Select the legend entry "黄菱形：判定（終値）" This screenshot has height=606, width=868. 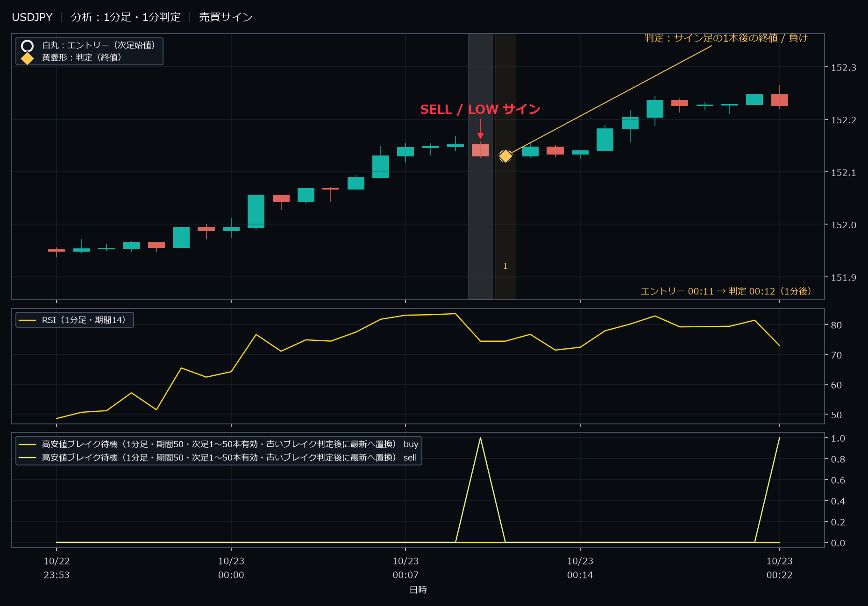[x=82, y=57]
